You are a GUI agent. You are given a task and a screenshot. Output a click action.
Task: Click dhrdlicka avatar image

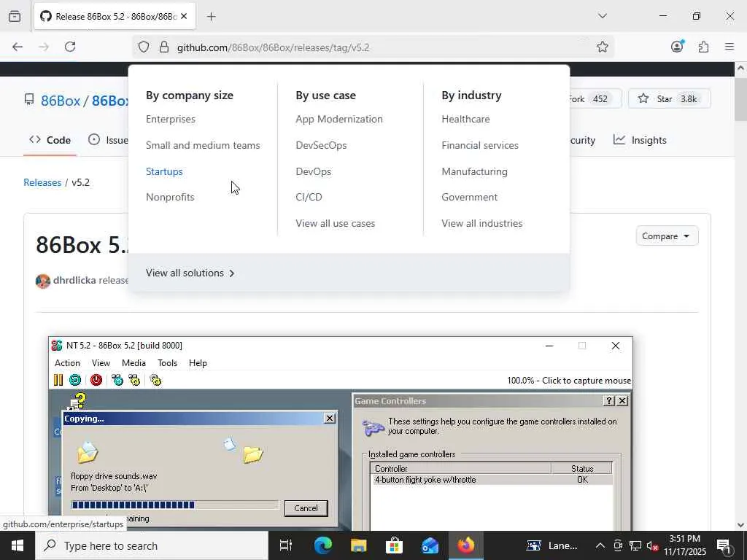[x=43, y=281]
